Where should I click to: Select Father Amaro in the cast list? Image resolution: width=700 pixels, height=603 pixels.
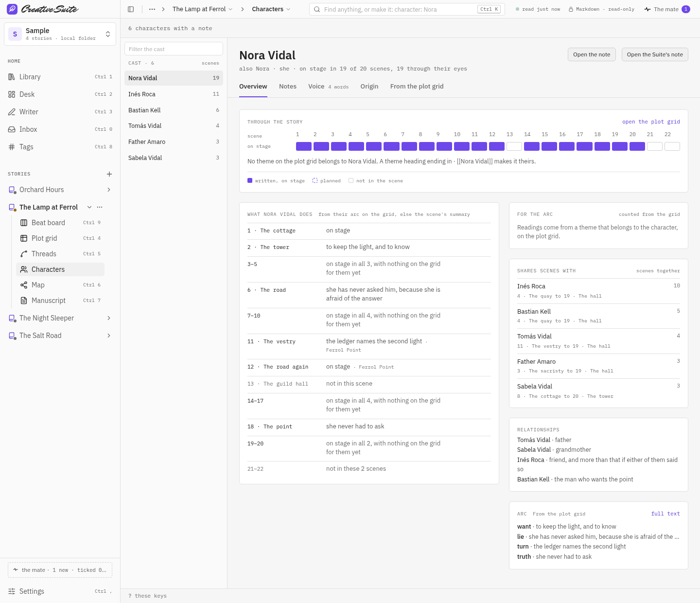coord(174,142)
